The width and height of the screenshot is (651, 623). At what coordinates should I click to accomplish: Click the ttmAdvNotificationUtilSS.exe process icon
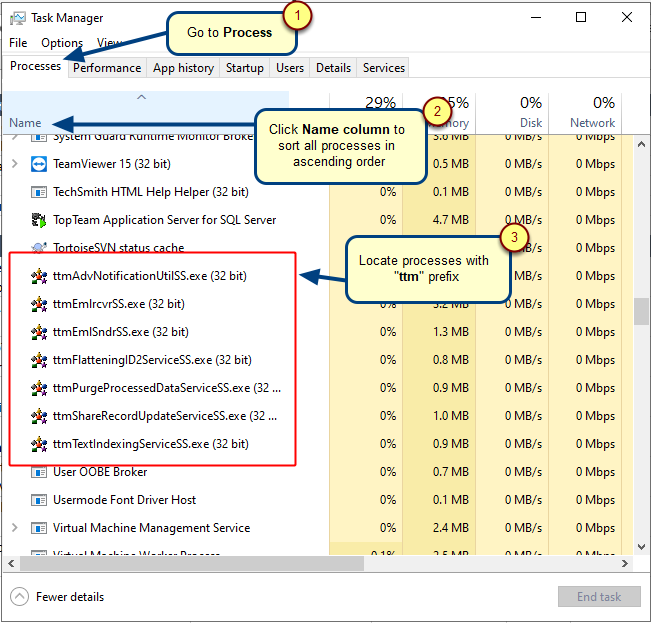pyautogui.click(x=39, y=276)
